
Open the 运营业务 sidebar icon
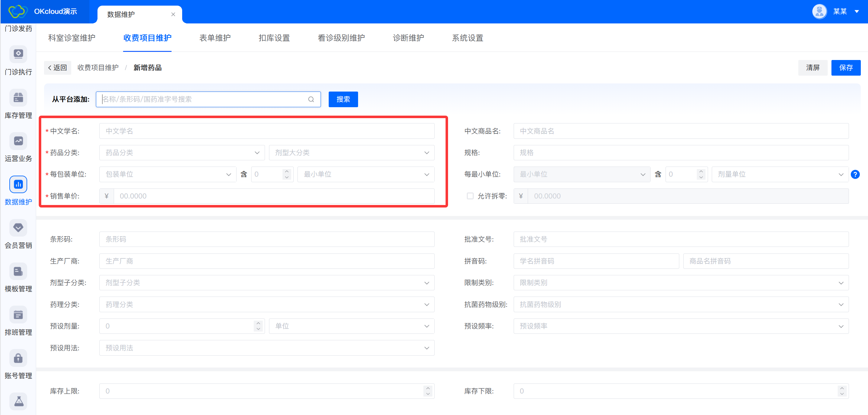tap(18, 141)
